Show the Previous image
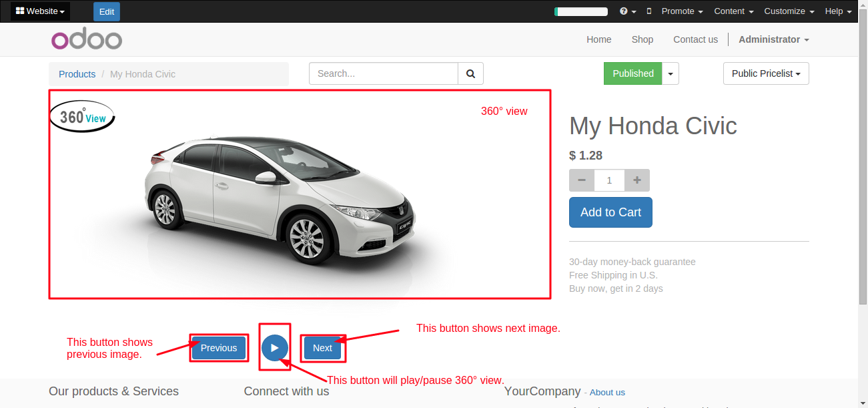The width and height of the screenshot is (868, 408). coord(219,348)
